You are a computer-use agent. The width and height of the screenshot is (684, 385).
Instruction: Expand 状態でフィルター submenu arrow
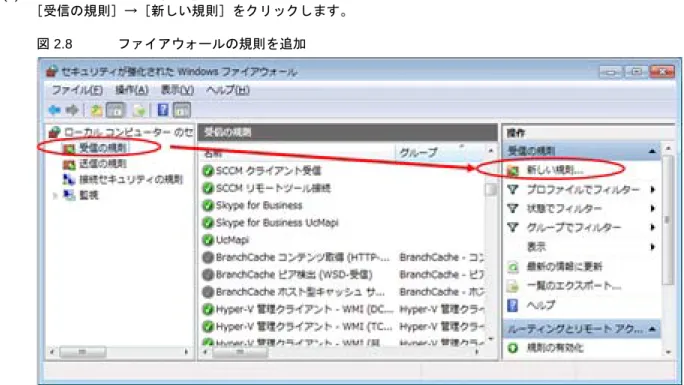[653, 208]
